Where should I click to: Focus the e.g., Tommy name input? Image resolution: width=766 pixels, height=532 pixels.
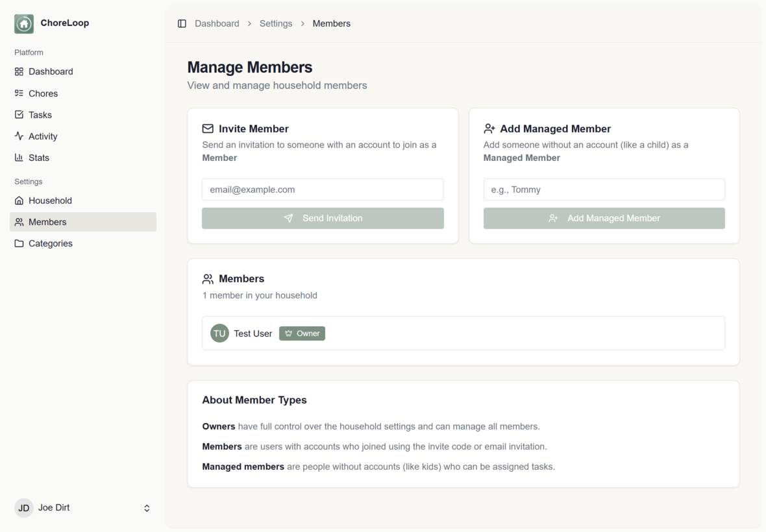click(604, 189)
